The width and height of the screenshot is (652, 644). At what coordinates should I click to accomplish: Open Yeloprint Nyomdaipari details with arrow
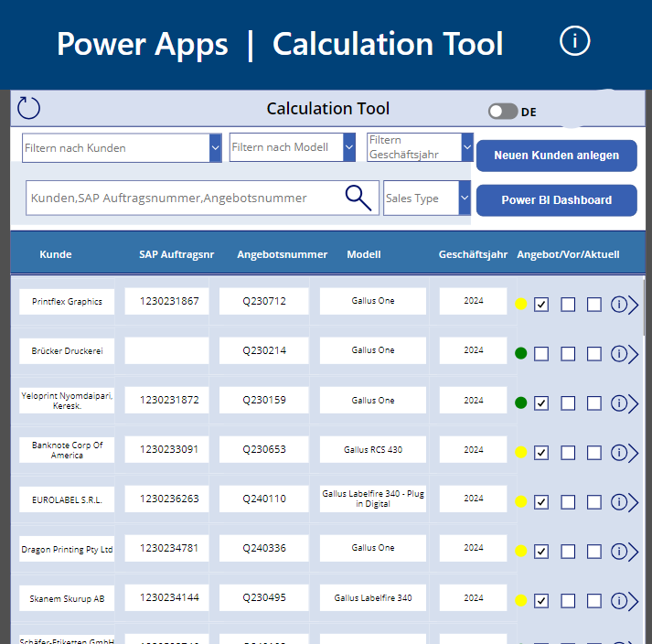634,403
